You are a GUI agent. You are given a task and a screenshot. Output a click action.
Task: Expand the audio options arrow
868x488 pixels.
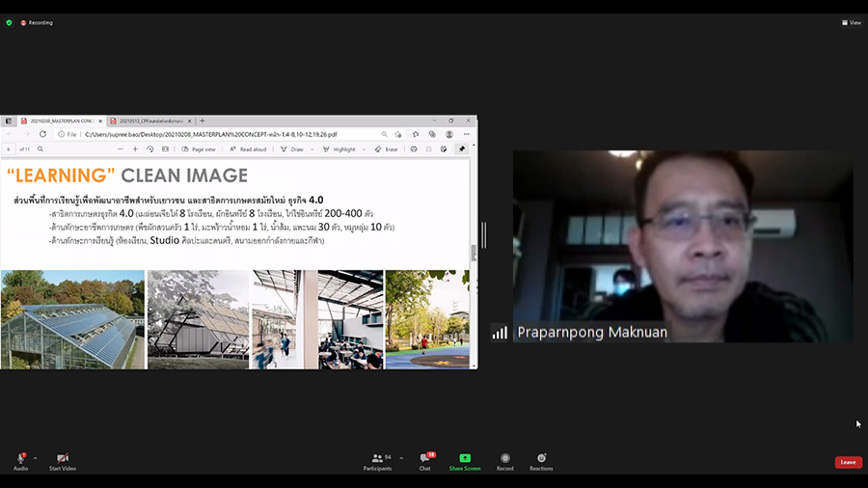[x=36, y=458]
